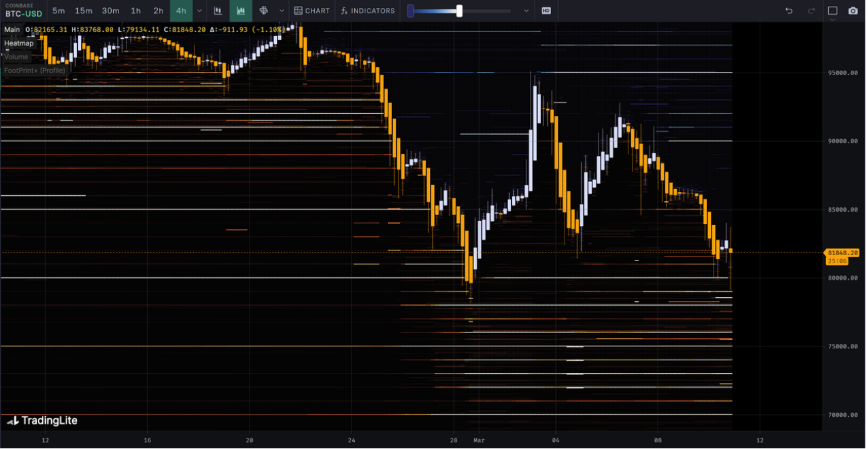Toggle the FootPrint+ (Profile) layer

(35, 70)
